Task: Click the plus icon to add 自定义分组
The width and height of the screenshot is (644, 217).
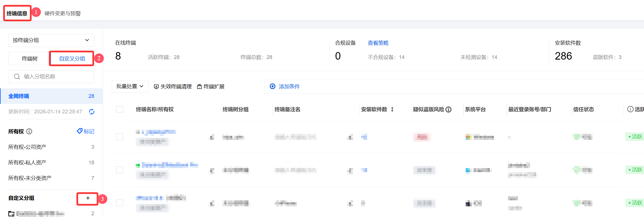Action: click(88, 198)
